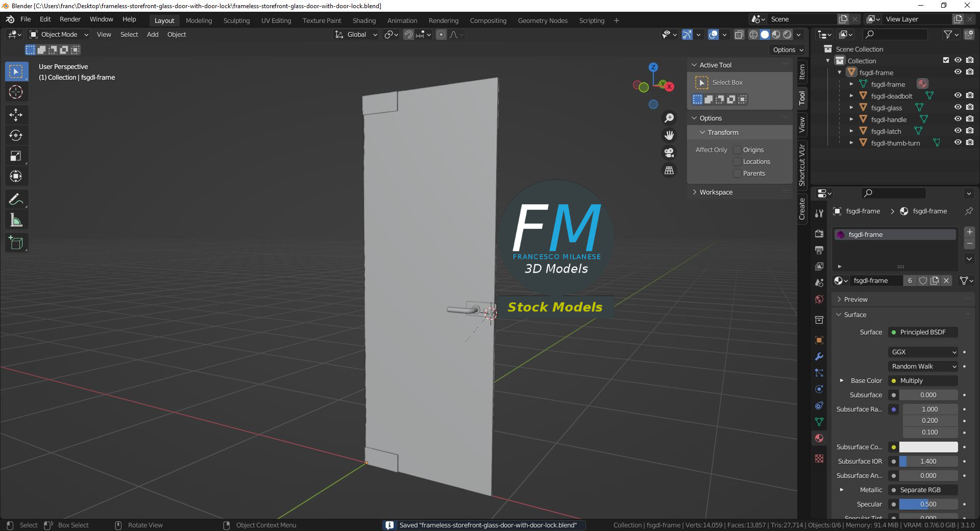
Task: Open the File menu
Action: pyautogui.click(x=26, y=19)
